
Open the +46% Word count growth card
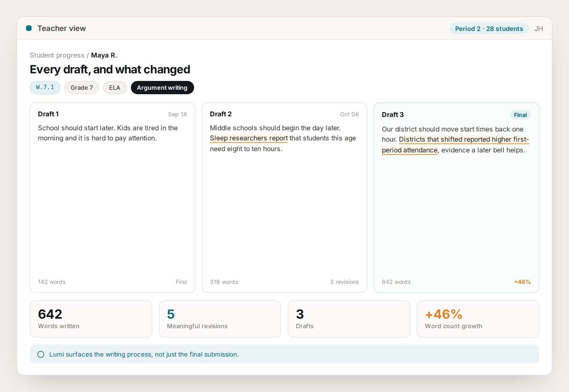point(478,319)
